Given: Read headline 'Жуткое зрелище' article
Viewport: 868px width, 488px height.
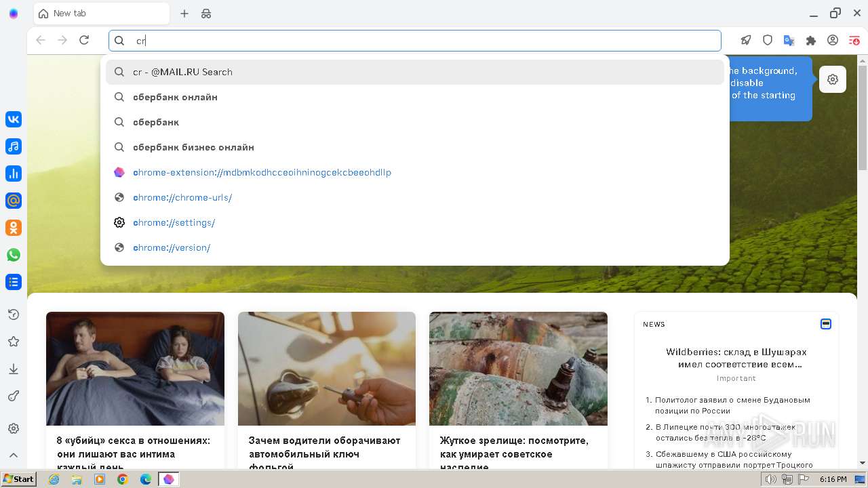Looking at the screenshot, I should 514,453.
